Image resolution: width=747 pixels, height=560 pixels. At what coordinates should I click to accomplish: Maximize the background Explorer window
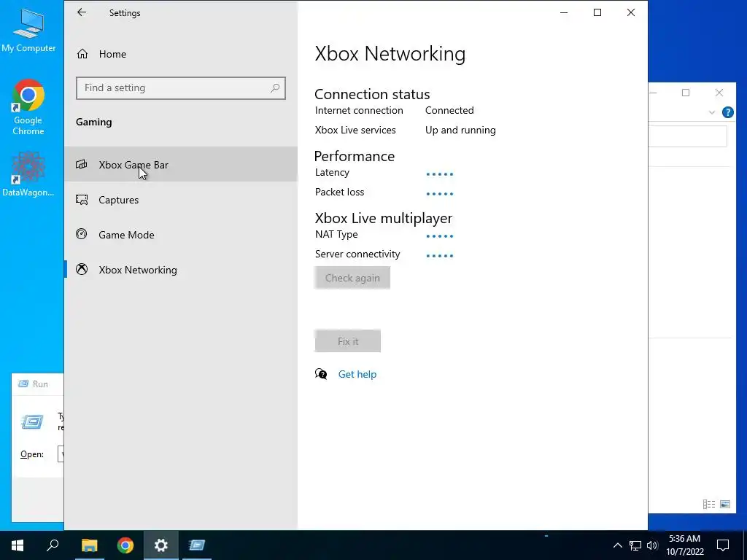(686, 93)
